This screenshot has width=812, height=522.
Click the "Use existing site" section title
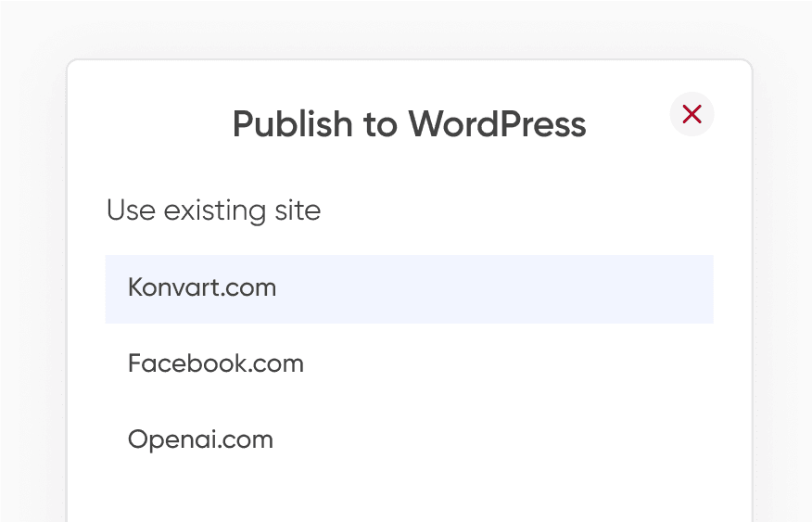(213, 210)
